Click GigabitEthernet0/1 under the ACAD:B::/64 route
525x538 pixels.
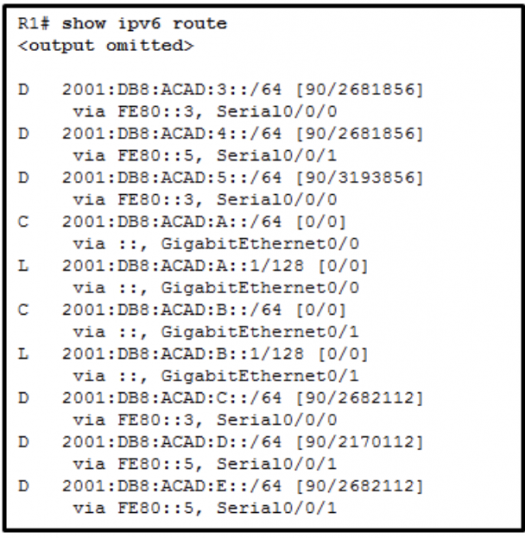[x=260, y=332]
